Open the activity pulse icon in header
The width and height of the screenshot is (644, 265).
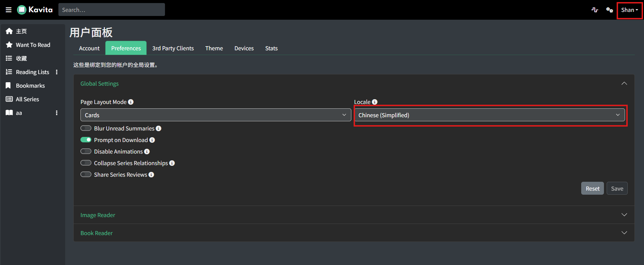tap(595, 10)
